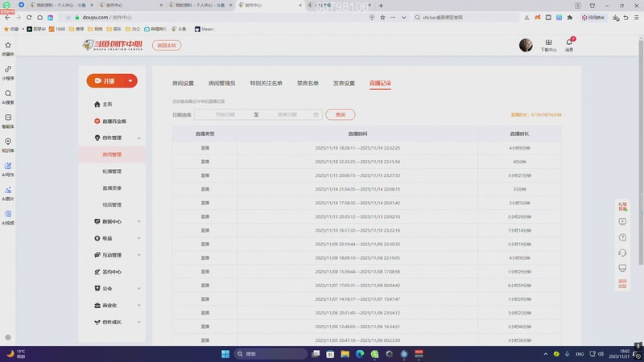This screenshot has width=644, height=362.
Task: Click the calendar icon in date range field
Action: (x=316, y=114)
